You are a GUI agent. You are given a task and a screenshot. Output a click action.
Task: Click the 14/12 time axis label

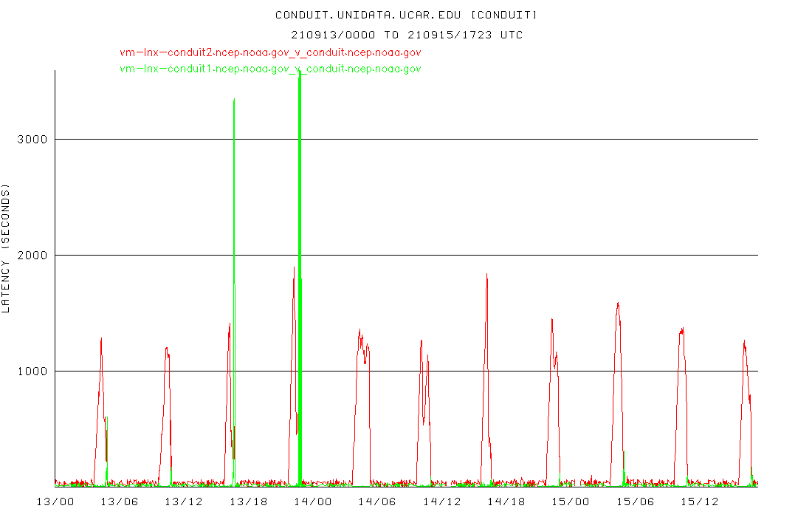coord(442,501)
